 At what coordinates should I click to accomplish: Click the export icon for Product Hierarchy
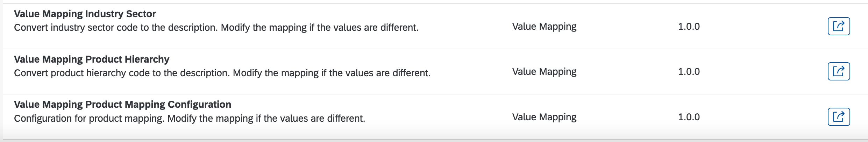tap(839, 71)
